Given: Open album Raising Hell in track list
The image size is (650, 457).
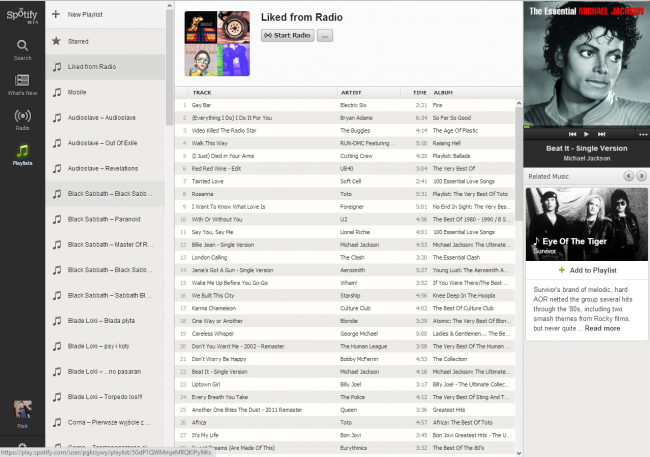Looking at the screenshot, I should tap(446, 143).
